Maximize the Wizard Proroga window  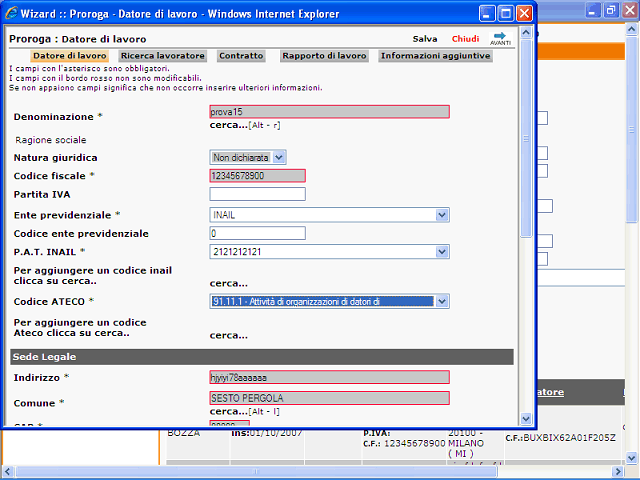tap(506, 14)
